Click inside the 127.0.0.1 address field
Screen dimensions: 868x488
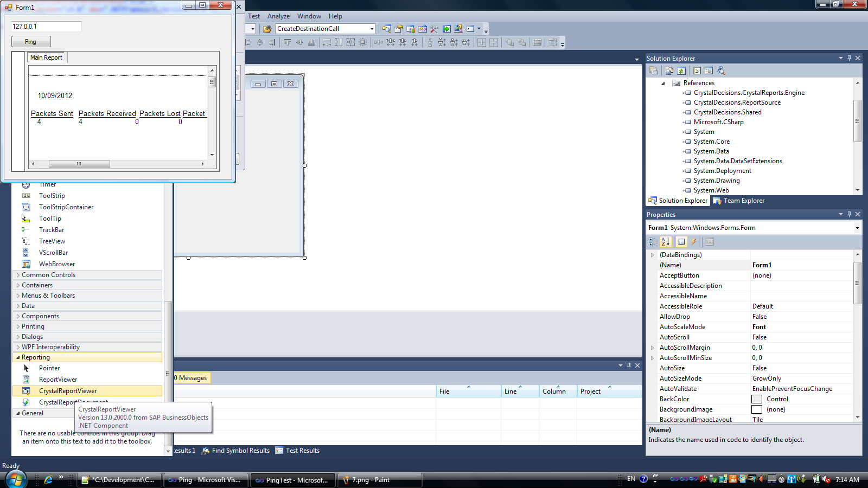point(46,25)
